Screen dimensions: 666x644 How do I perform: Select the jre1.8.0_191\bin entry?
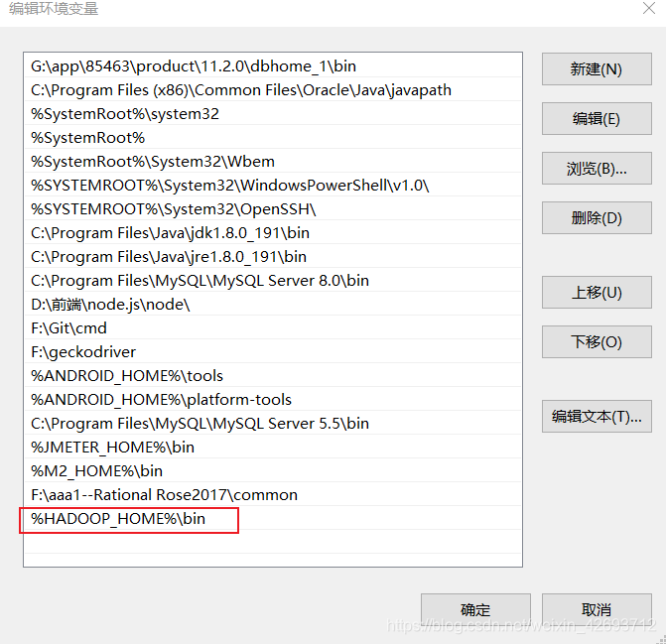coord(273,256)
